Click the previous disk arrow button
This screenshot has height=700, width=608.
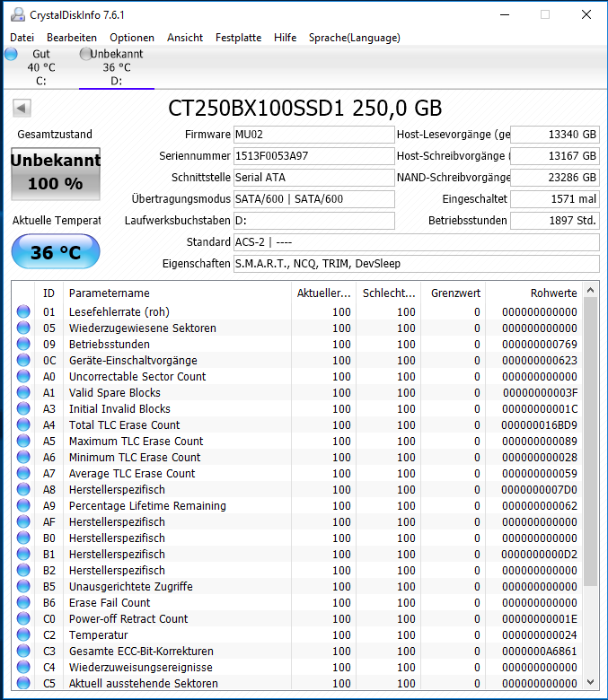point(22,108)
